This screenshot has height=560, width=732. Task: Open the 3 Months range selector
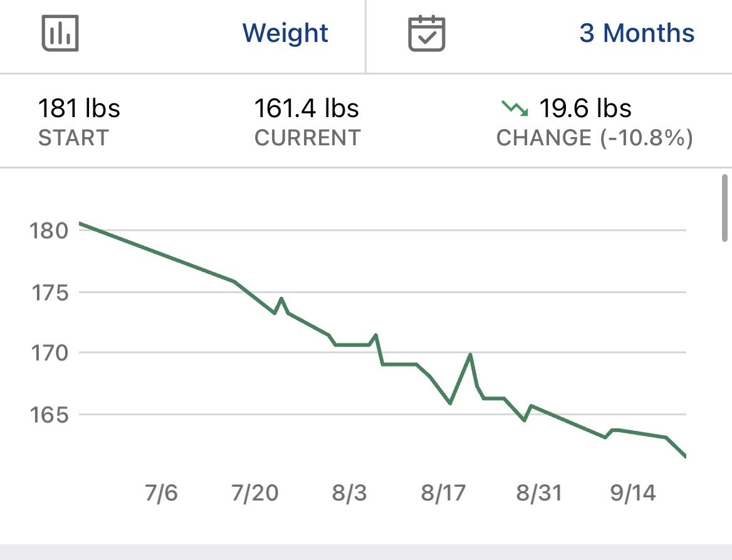point(637,33)
